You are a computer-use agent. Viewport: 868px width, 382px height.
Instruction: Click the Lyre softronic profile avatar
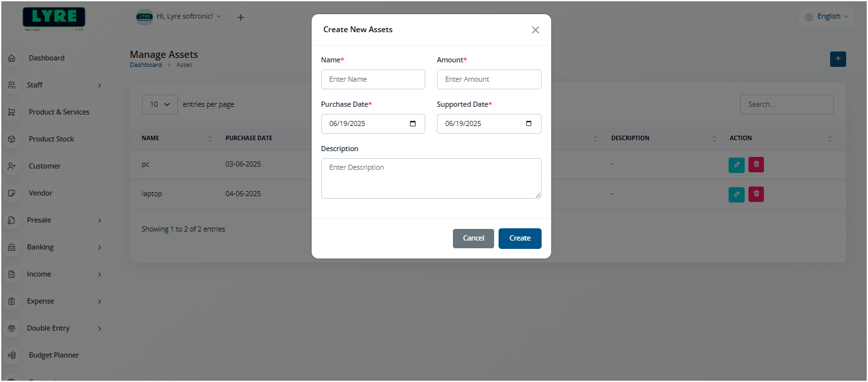144,17
